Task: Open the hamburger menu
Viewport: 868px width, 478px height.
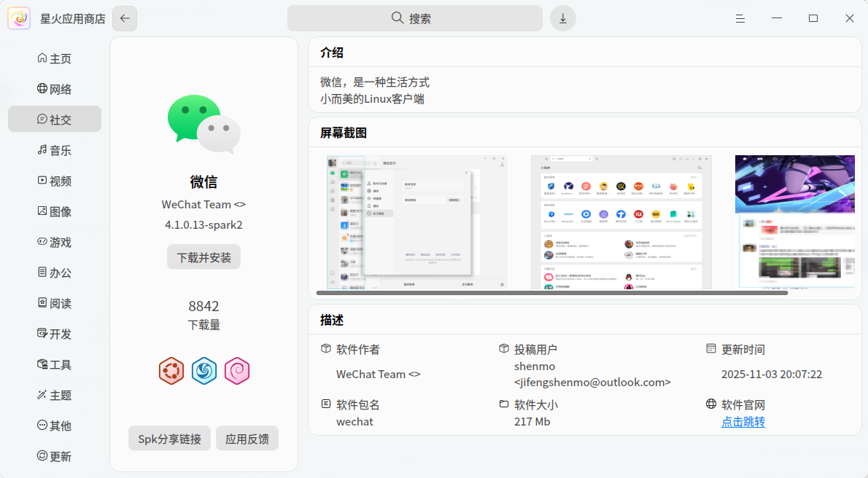Action: click(740, 19)
